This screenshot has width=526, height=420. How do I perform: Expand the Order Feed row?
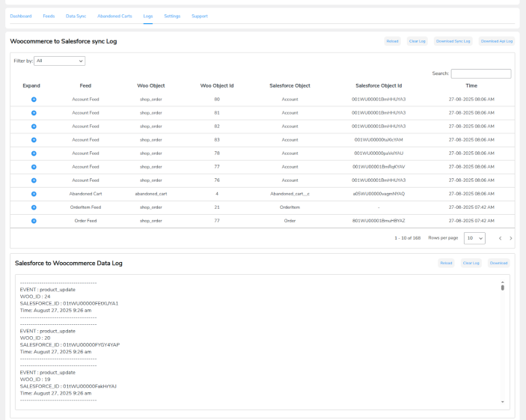34,220
